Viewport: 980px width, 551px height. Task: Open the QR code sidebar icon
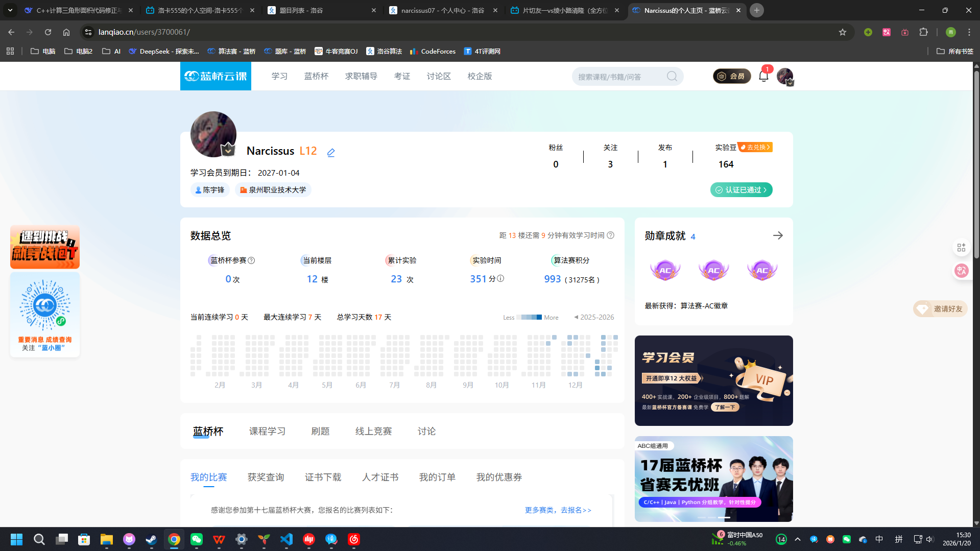pos(961,248)
